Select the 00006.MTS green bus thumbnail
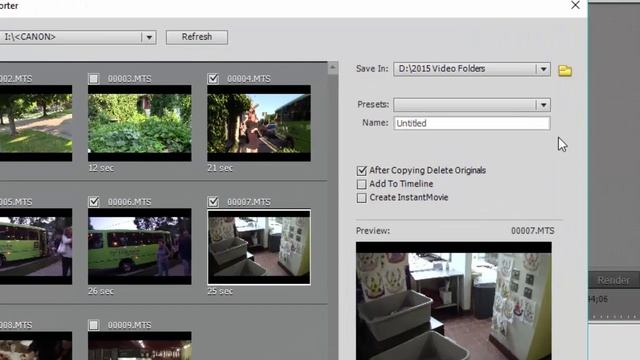Image resolution: width=640 pixels, height=360 pixels. click(140, 247)
